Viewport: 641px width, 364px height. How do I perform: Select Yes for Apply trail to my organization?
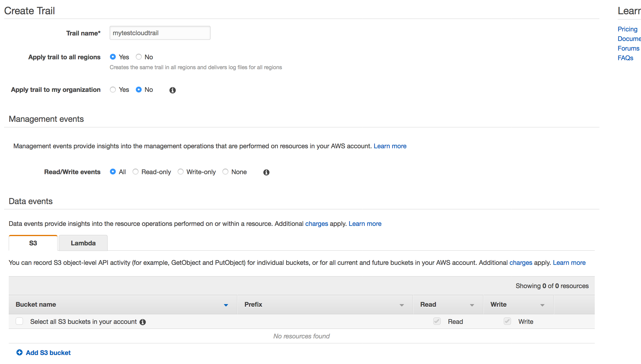[x=113, y=90]
